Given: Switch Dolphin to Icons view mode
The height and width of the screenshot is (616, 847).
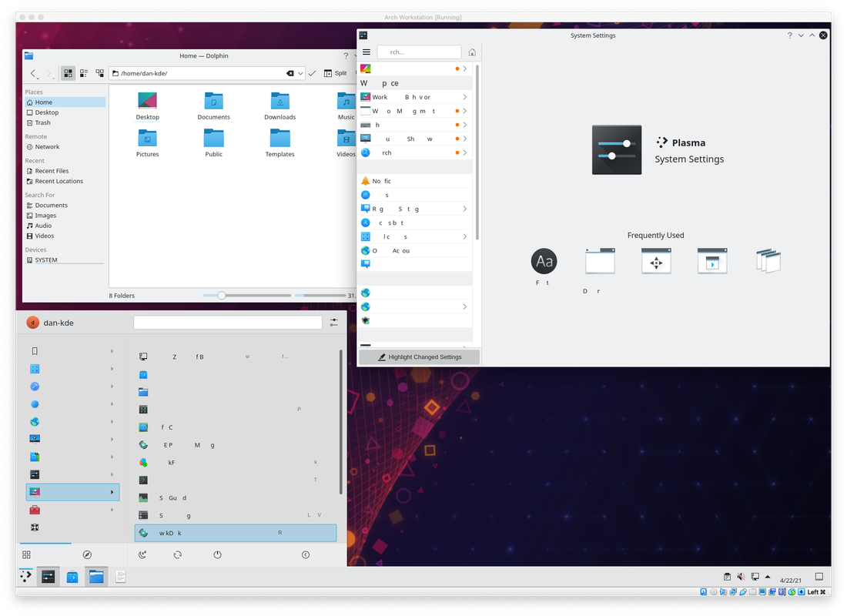Looking at the screenshot, I should [68, 73].
